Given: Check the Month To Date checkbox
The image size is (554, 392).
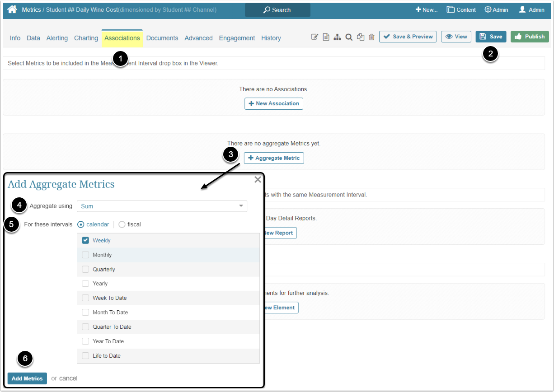Looking at the screenshot, I should [85, 313].
